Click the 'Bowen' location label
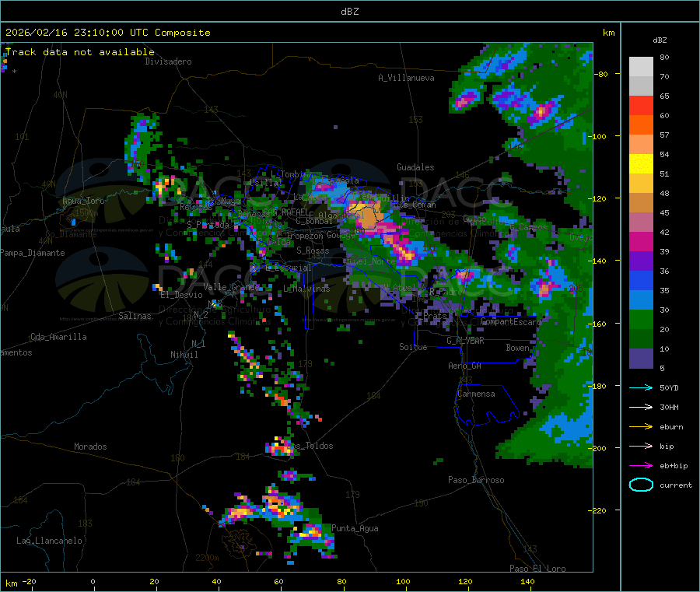 coord(517,348)
